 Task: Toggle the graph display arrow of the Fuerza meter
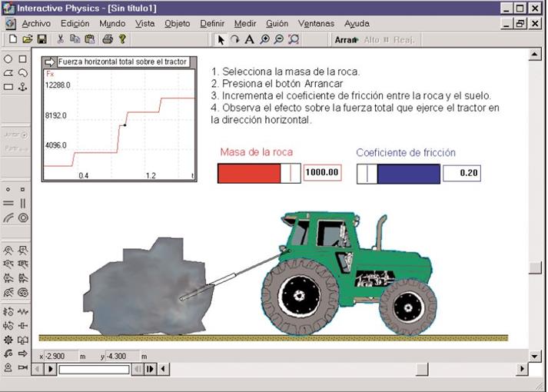[50, 62]
